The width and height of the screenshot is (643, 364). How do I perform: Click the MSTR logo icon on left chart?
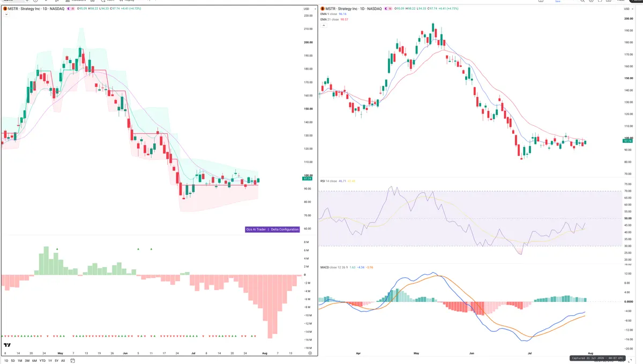[x=5, y=9]
